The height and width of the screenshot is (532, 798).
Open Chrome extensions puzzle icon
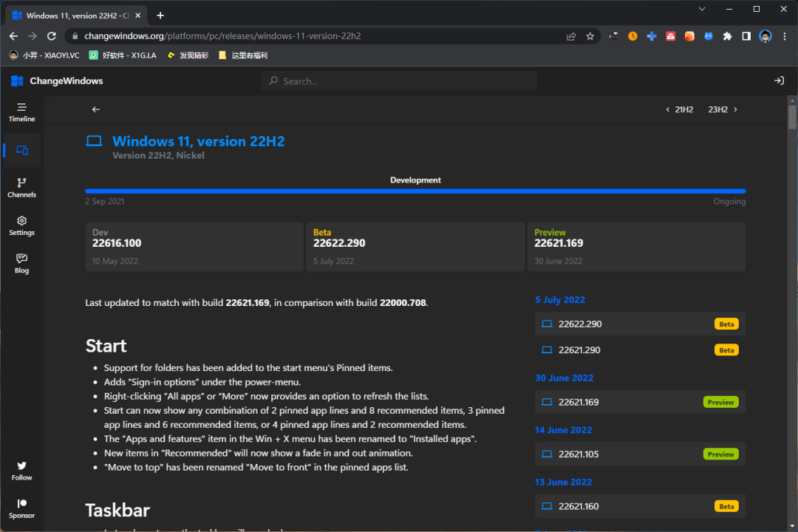click(727, 36)
